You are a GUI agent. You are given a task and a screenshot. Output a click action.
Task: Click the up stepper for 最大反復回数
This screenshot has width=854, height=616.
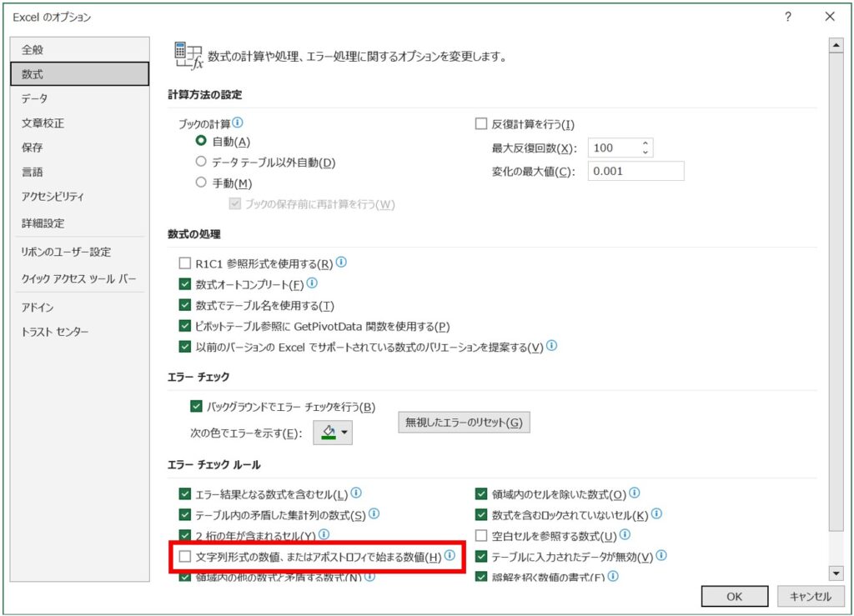(647, 143)
